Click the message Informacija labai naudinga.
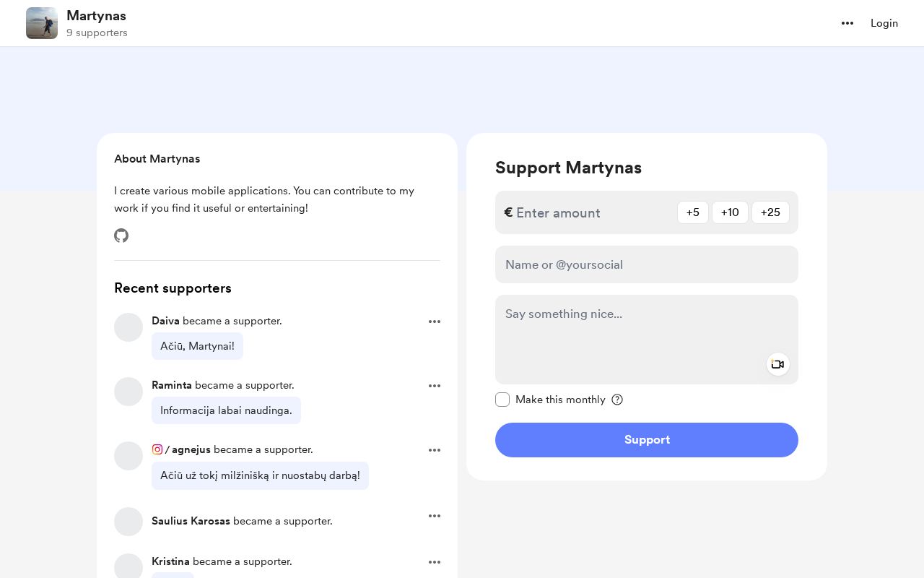 (226, 410)
